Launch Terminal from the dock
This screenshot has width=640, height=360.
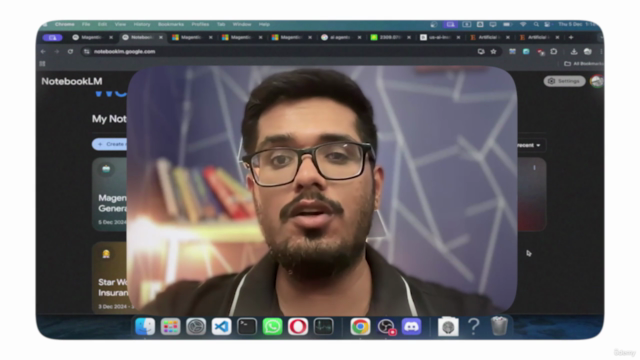tap(247, 327)
